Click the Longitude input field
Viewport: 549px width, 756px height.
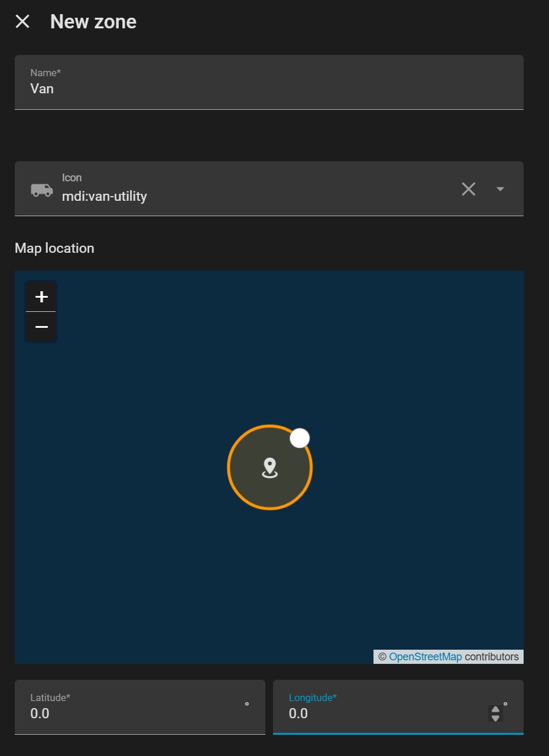(398, 707)
